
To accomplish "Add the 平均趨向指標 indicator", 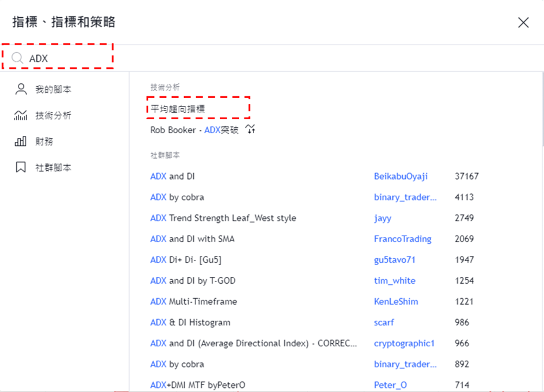I will tap(178, 109).
